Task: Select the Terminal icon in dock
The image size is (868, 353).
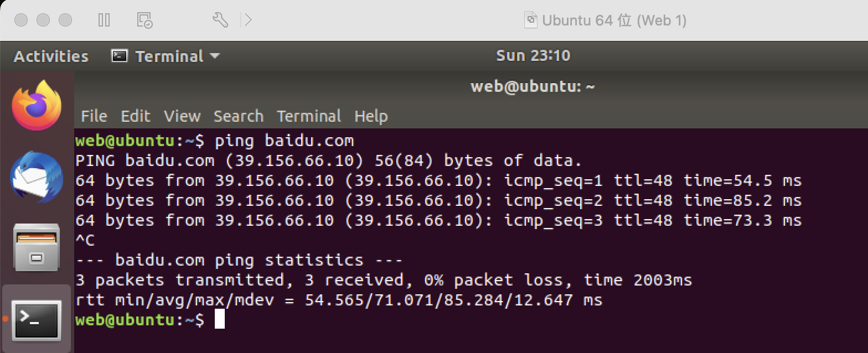Action: [37, 319]
